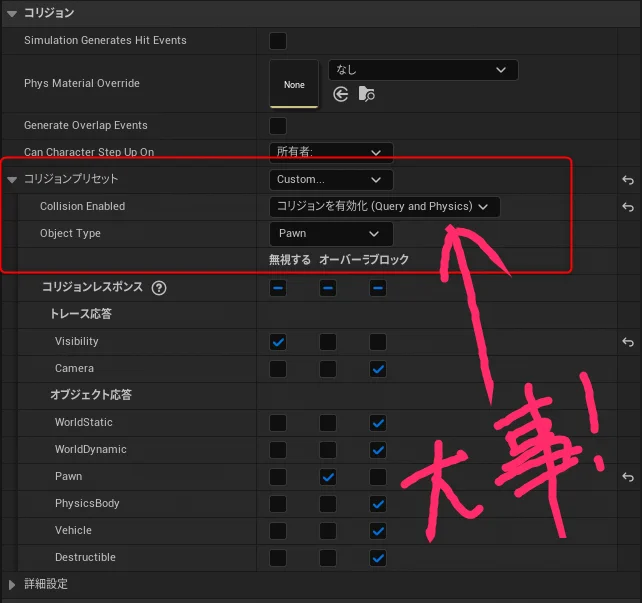The image size is (642, 603).
Task: Uncheck Visibility ignore checkbox
Action: [x=278, y=342]
